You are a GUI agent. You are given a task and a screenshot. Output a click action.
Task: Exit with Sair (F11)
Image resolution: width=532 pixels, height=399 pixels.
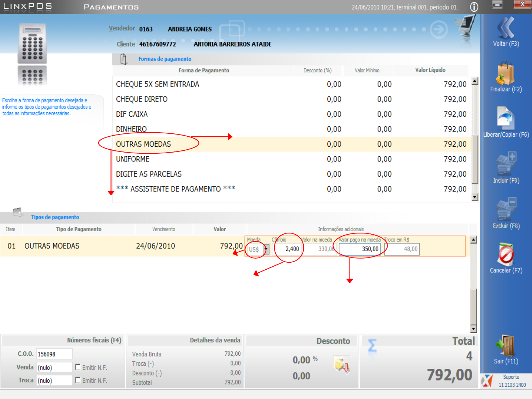click(506, 349)
